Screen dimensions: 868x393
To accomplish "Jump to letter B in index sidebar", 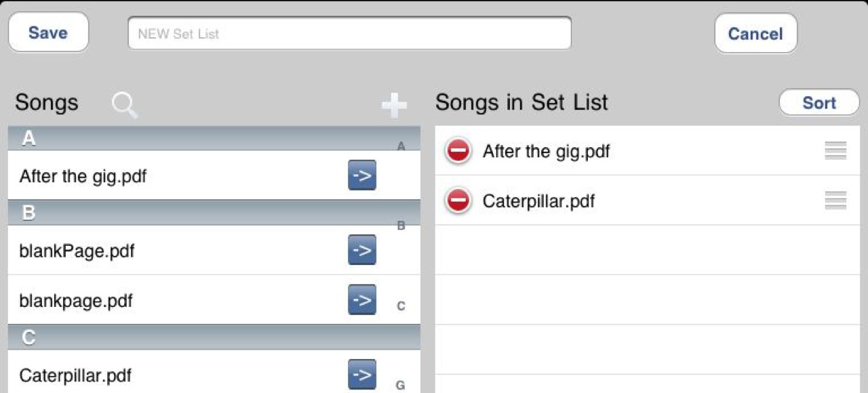I will point(401,226).
